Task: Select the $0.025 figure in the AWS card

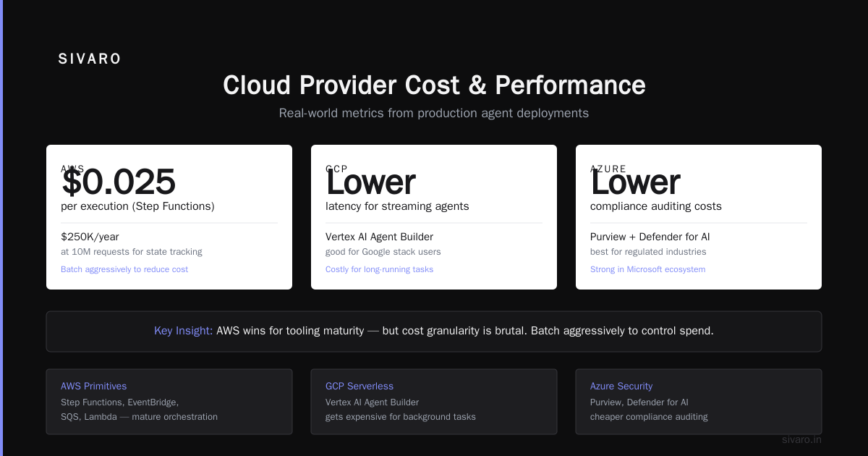Action: point(119,182)
